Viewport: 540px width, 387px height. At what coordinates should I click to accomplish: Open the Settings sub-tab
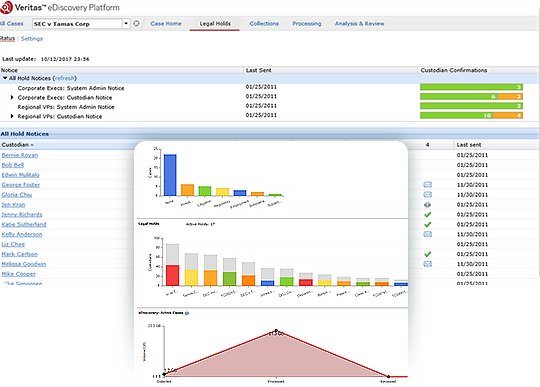click(32, 39)
